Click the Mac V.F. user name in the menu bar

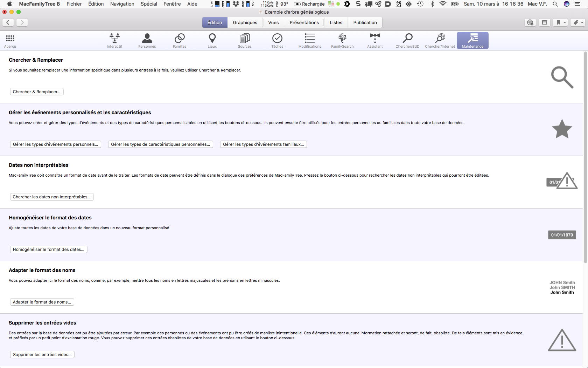pyautogui.click(x=537, y=4)
